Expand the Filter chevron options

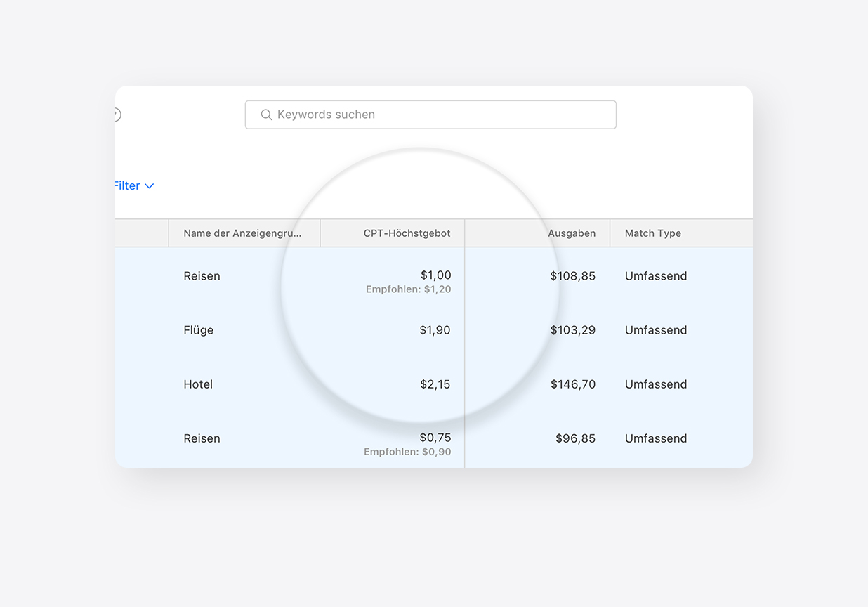click(x=149, y=185)
